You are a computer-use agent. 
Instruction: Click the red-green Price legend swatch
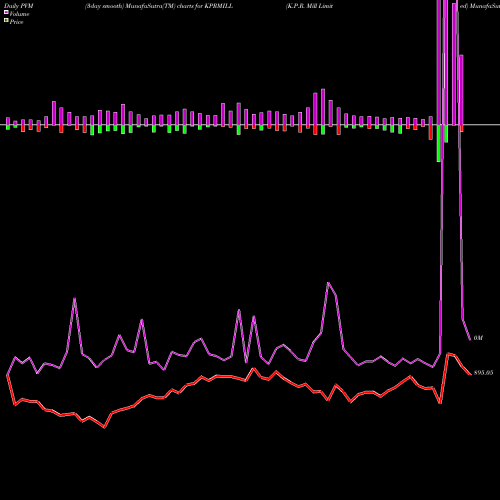(6, 21)
